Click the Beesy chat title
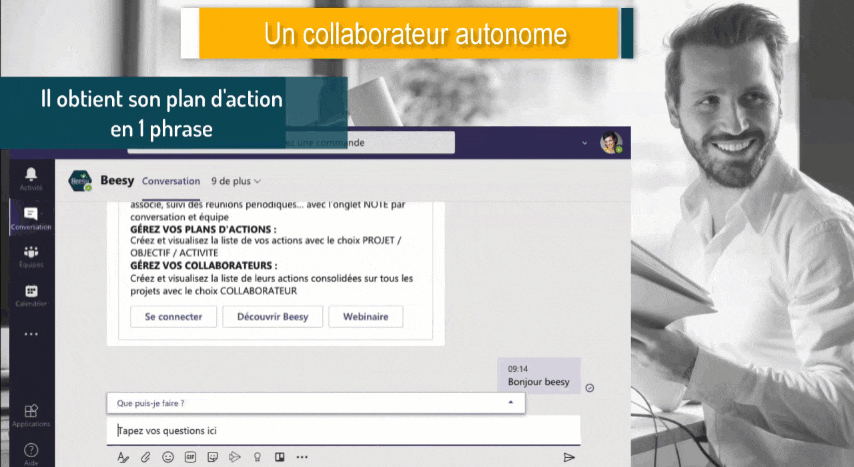The height and width of the screenshot is (467, 854). pos(117,180)
